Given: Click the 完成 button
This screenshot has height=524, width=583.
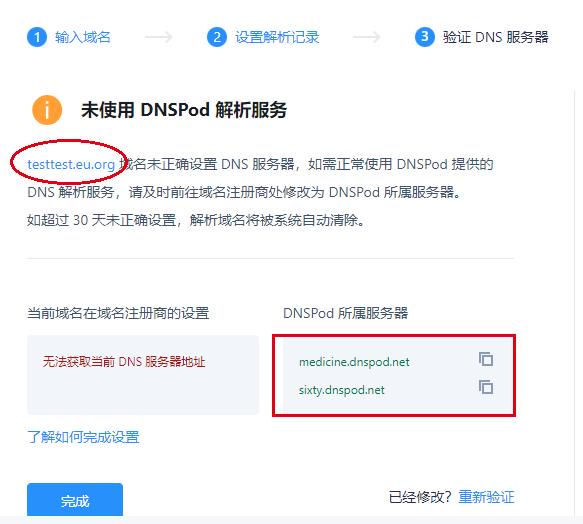Looking at the screenshot, I should coord(75,500).
